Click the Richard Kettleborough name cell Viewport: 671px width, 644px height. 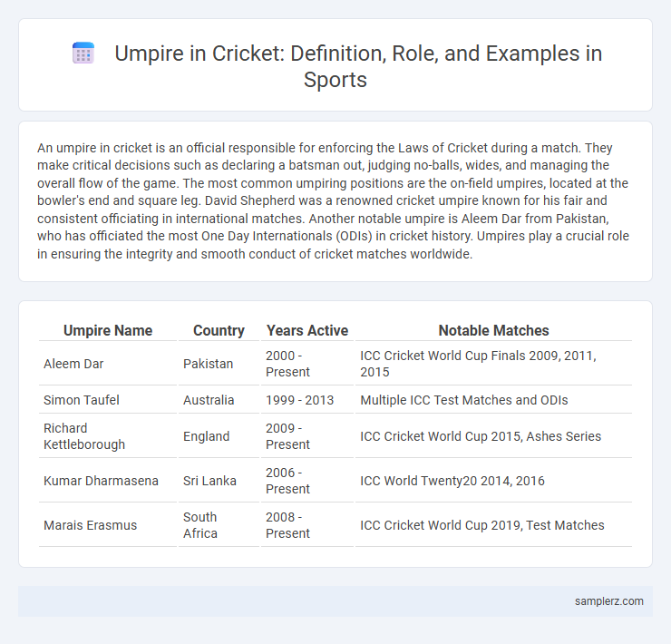point(108,436)
